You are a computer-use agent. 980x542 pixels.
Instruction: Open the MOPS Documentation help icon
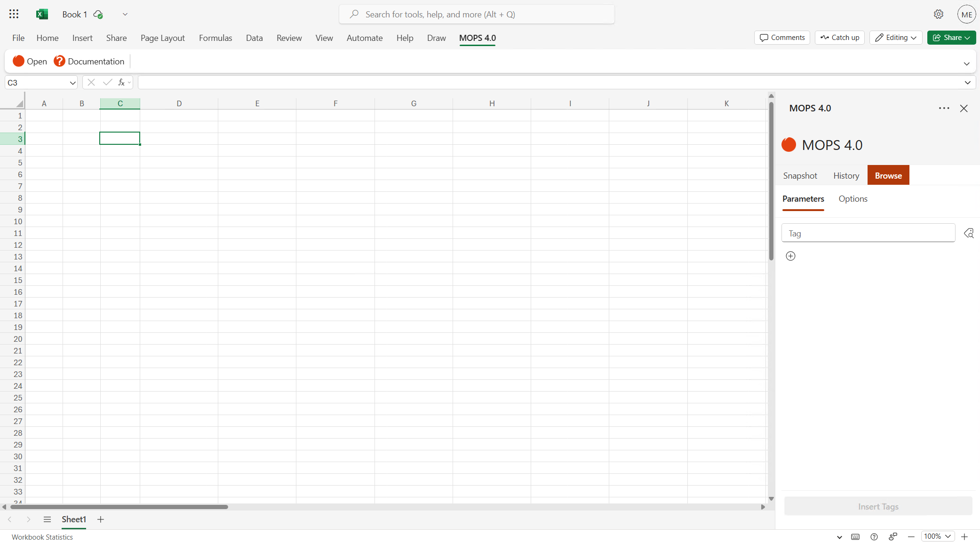59,61
